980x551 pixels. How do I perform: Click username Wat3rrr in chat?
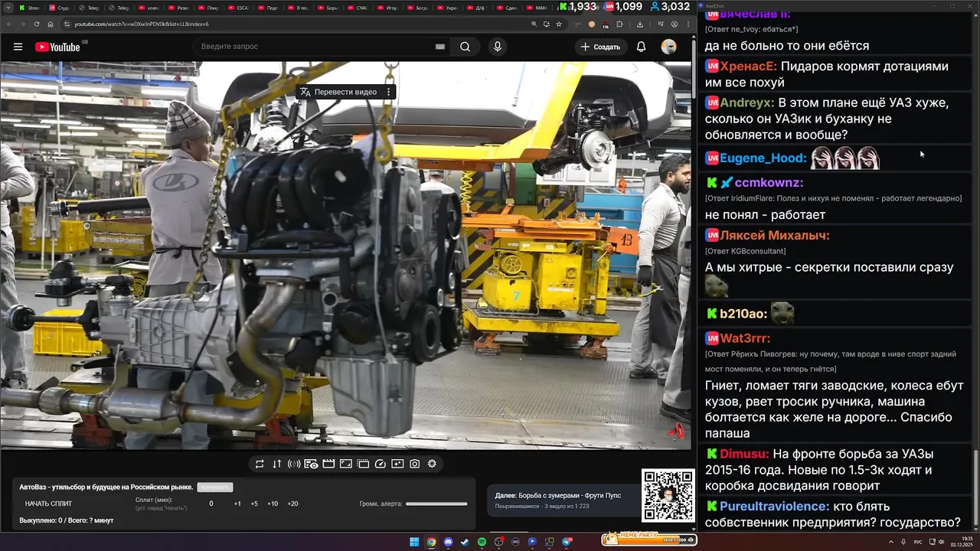pos(745,338)
